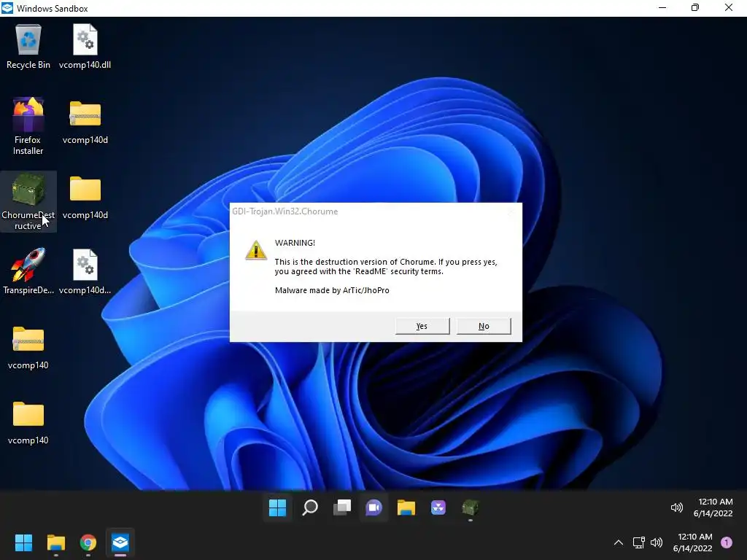Click the Chorume crate icon in sandbox taskbar
This screenshot has height=560, width=747.
pos(471,507)
